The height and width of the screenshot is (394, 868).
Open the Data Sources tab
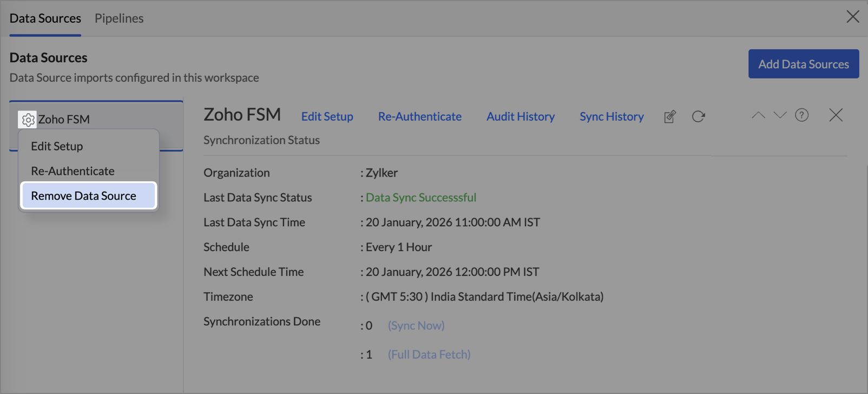pos(45,18)
